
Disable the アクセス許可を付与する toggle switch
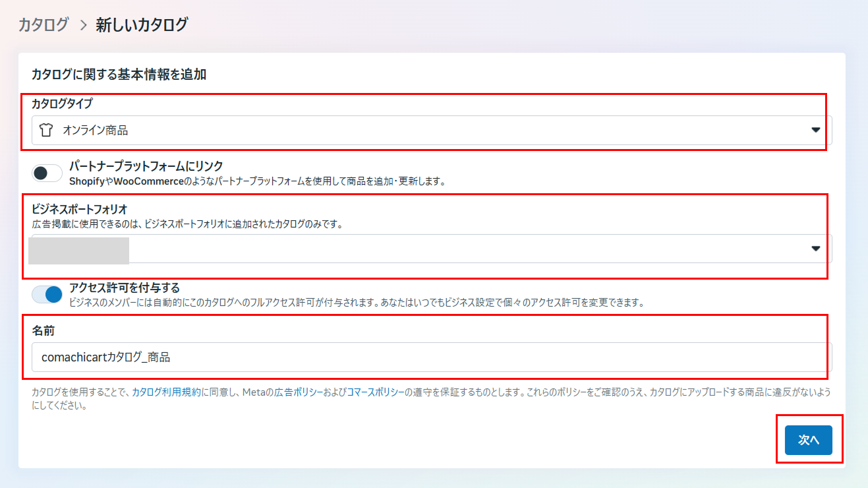click(47, 294)
